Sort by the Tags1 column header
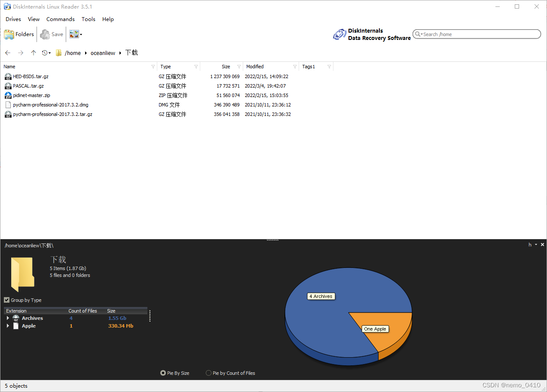547x392 pixels. tap(309, 67)
